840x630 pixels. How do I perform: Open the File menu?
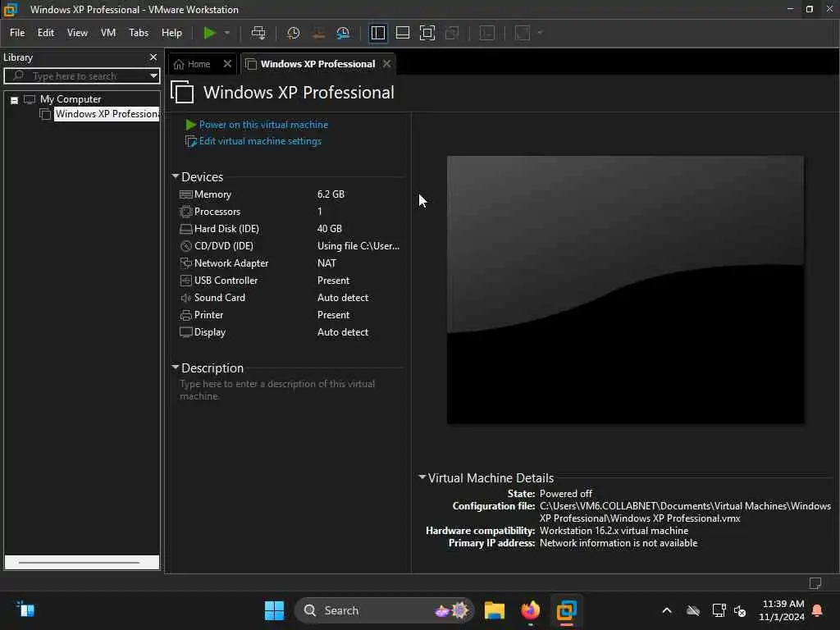pos(17,33)
